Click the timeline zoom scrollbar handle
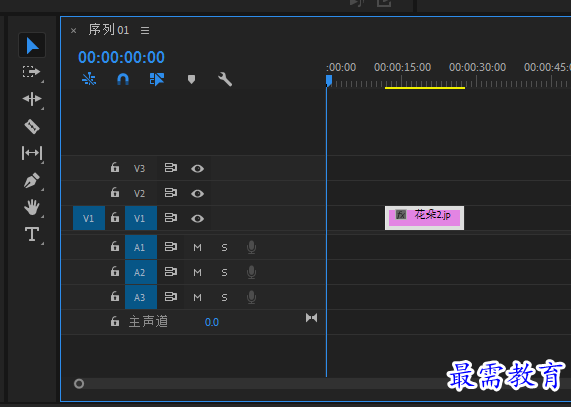Screen dimensions: 571x407 [79, 384]
